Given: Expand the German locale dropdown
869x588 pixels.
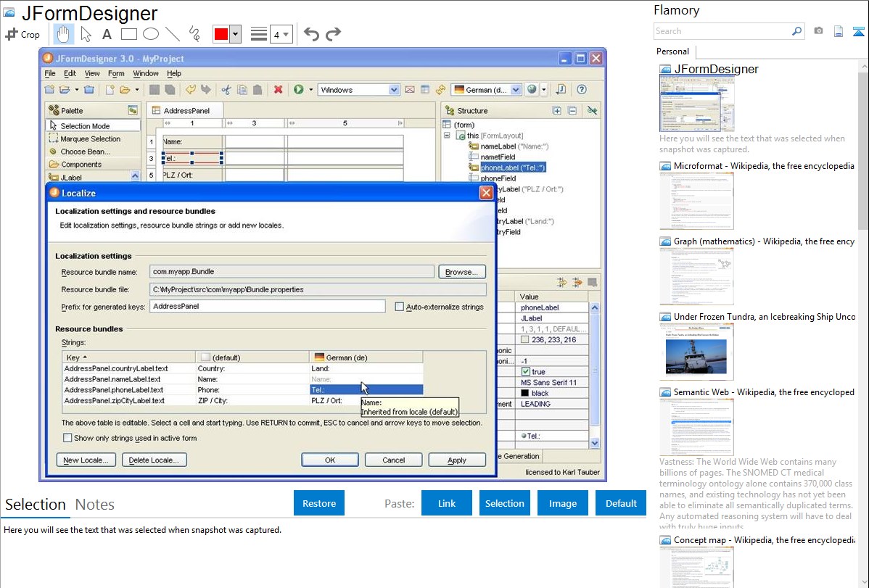Looking at the screenshot, I should coord(516,90).
